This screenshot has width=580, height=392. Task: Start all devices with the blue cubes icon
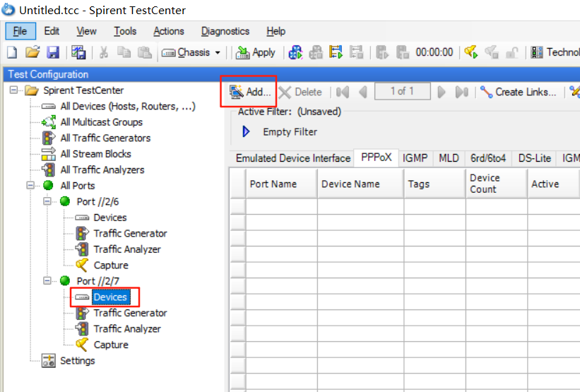(x=295, y=52)
